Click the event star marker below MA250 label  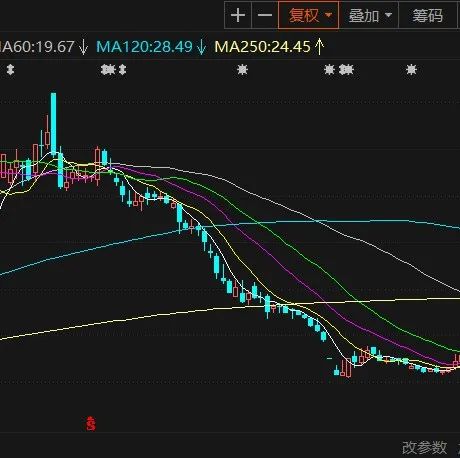pyautogui.click(x=242, y=70)
